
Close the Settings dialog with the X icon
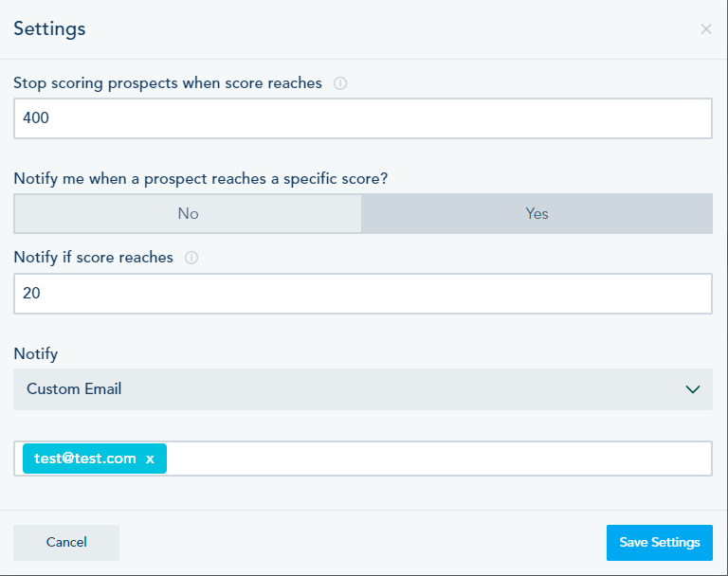coord(705,29)
